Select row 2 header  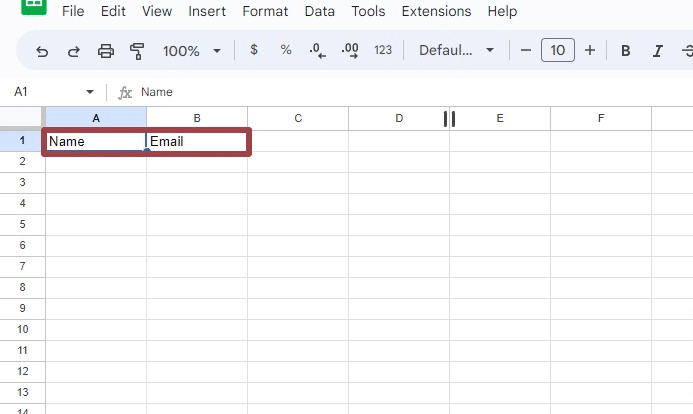tap(22, 162)
